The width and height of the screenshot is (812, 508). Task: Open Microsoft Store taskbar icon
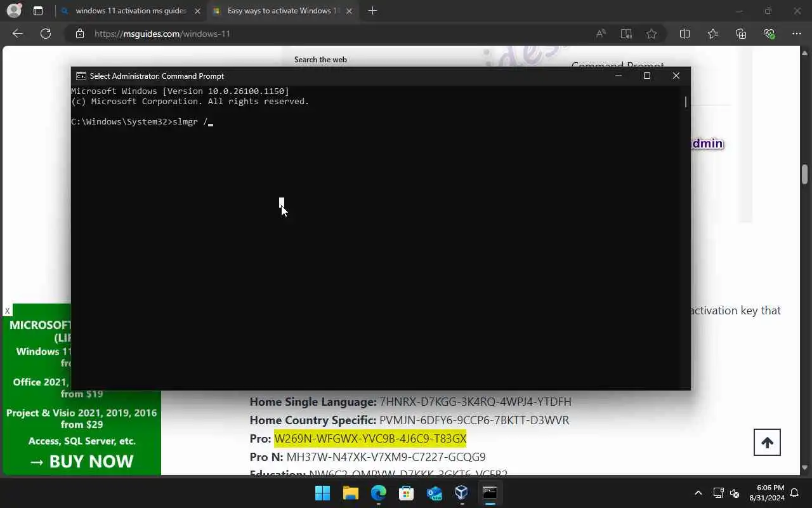(407, 493)
